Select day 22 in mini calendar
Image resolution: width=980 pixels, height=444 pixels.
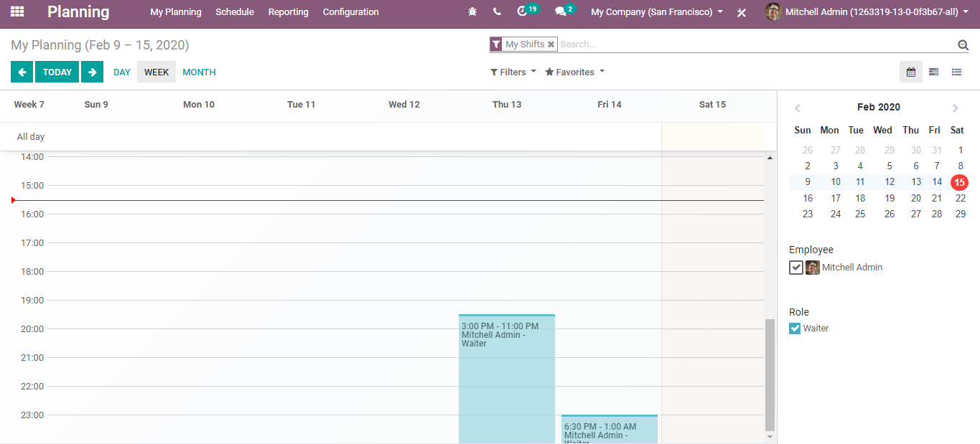[961, 198]
